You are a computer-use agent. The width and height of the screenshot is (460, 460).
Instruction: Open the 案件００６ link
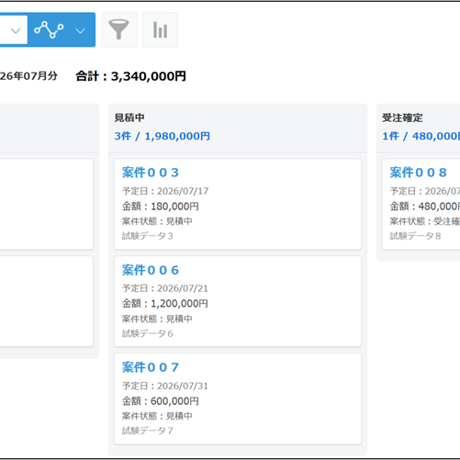pyautogui.click(x=150, y=270)
